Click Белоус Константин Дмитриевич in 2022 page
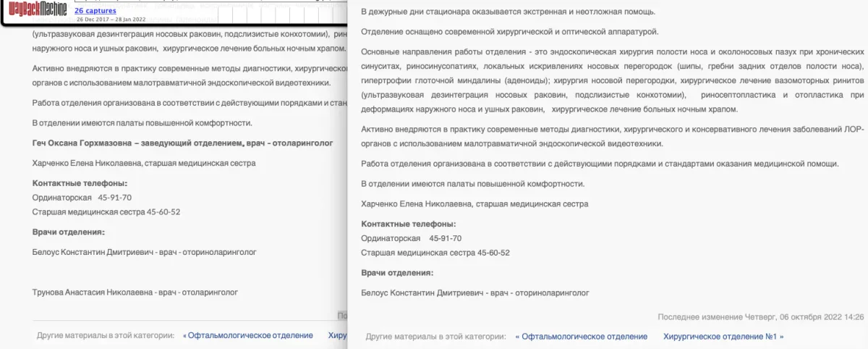The image size is (868, 349). click(x=475, y=293)
